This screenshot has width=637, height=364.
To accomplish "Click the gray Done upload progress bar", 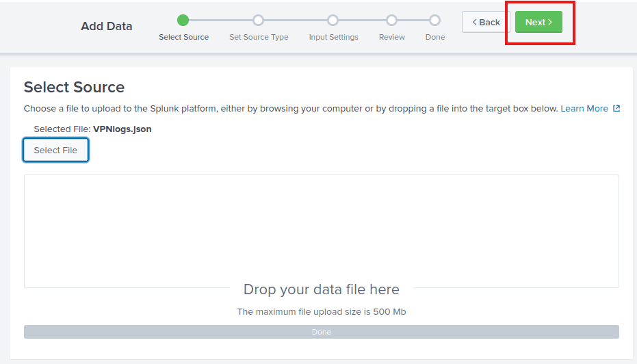I will (x=321, y=332).
